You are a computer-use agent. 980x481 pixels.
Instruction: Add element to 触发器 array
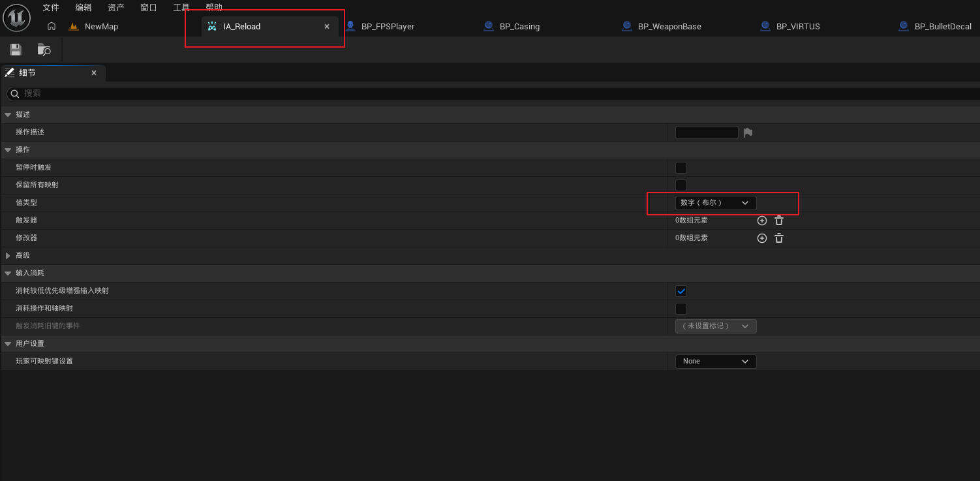click(761, 221)
